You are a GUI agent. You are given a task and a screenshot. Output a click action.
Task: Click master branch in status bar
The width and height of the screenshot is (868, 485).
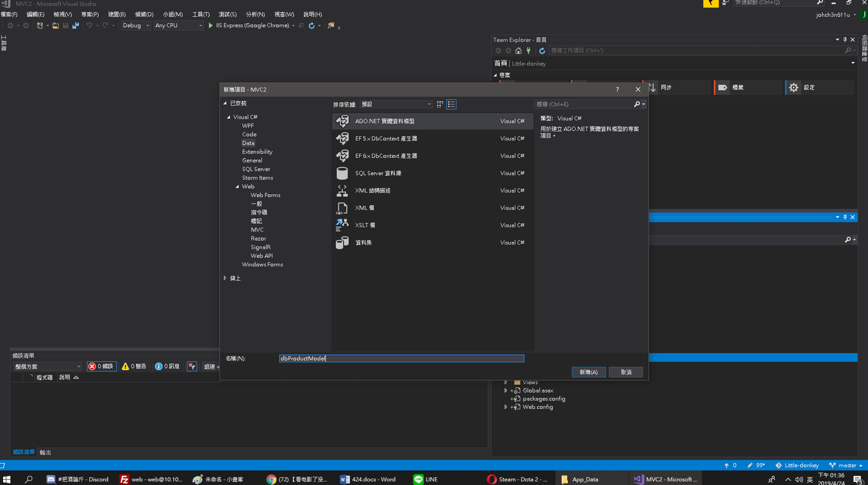coord(846,465)
